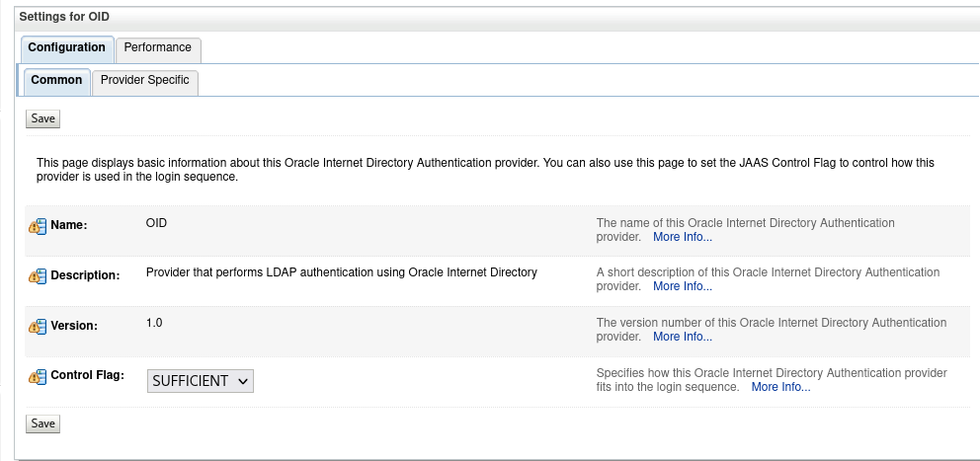This screenshot has height=461, width=980.
Task: Click the icon beside the Description label
Action: (37, 276)
